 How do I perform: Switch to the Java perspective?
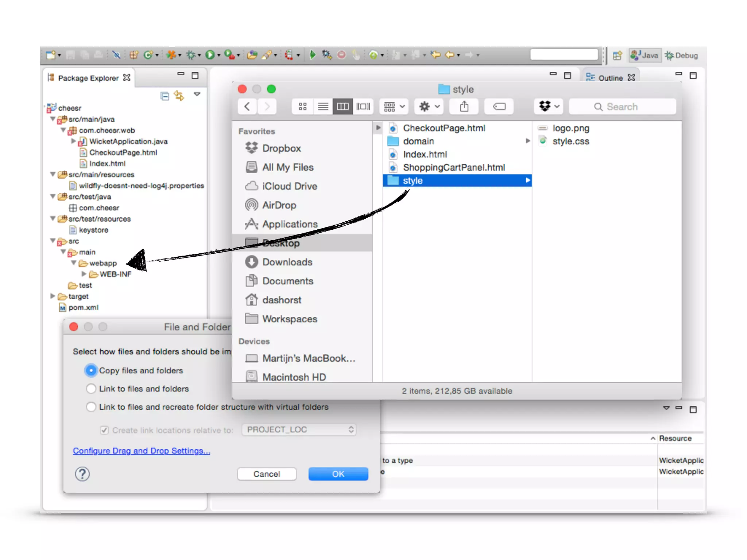(x=645, y=55)
